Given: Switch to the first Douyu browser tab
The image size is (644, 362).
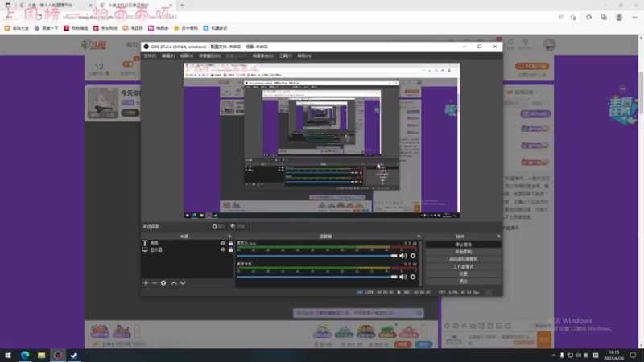Looking at the screenshot, I should click(56, 6).
